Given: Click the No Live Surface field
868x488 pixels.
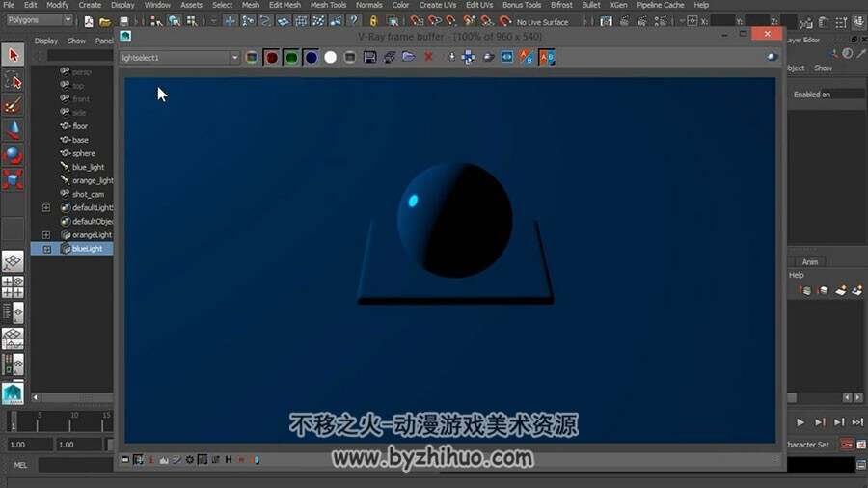Looking at the screenshot, I should (542, 22).
